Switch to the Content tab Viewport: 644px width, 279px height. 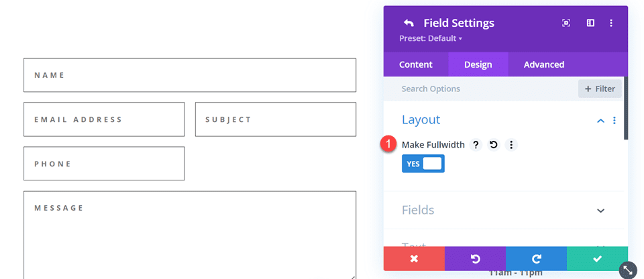pos(416,64)
